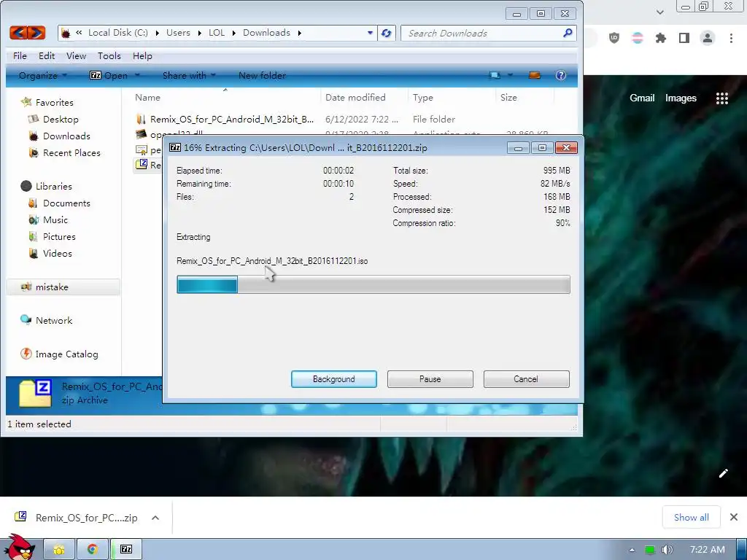This screenshot has height=560, width=747.
Task: Cancel the extraction
Action: tap(527, 379)
